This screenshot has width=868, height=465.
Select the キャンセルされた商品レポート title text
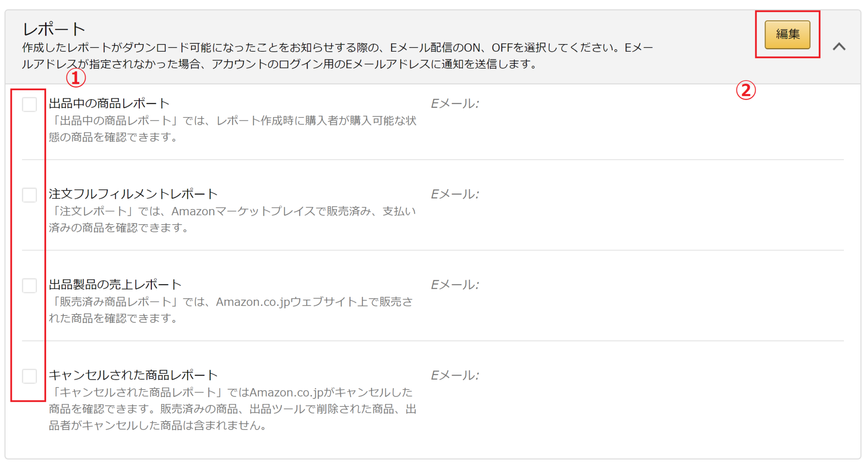tap(133, 374)
